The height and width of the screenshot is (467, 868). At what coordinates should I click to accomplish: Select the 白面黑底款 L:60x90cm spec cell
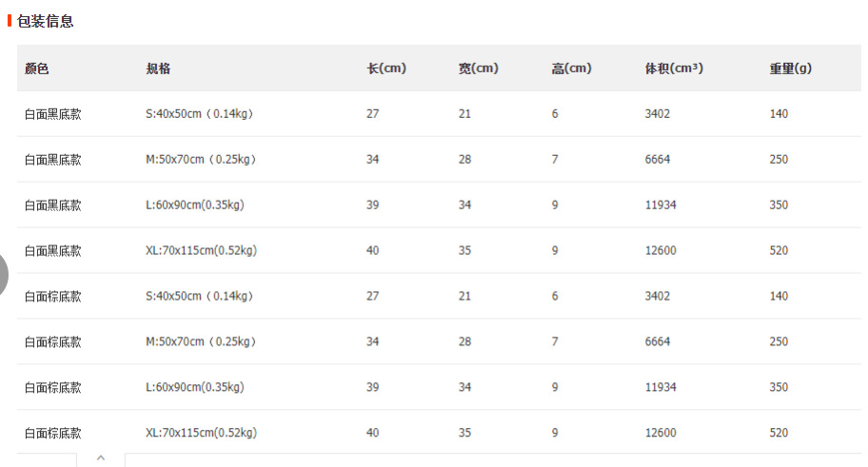195,205
